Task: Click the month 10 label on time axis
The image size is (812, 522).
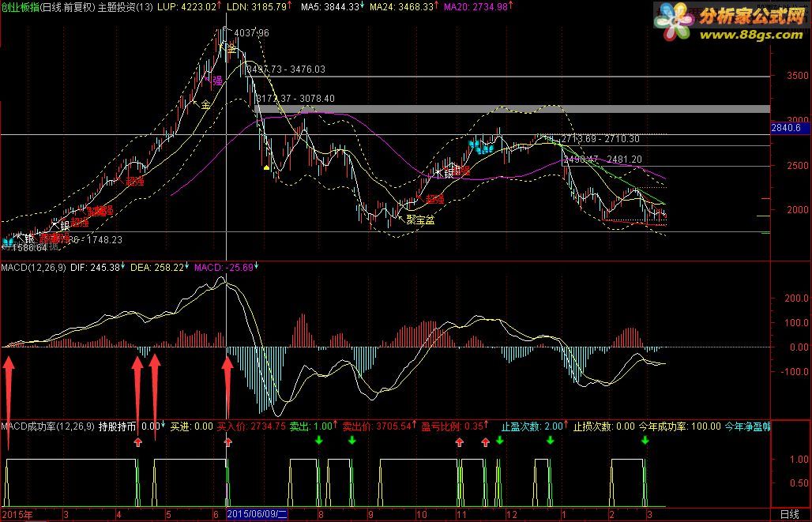Action: 422,515
